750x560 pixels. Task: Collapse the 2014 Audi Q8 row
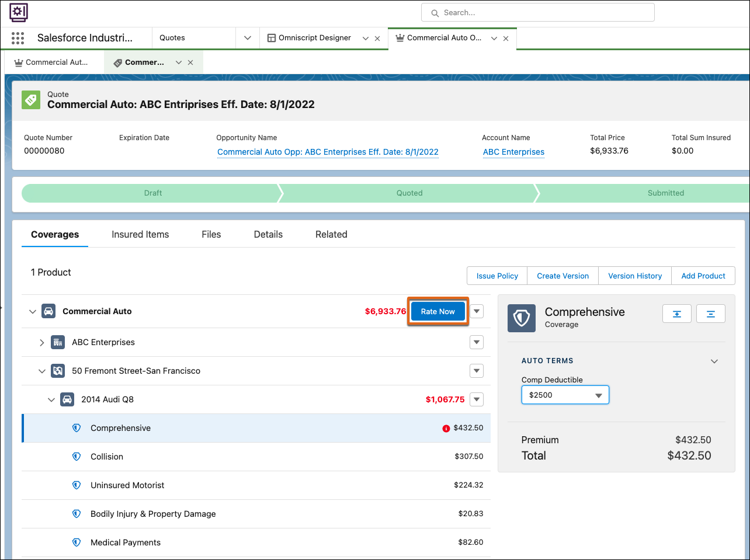click(51, 399)
